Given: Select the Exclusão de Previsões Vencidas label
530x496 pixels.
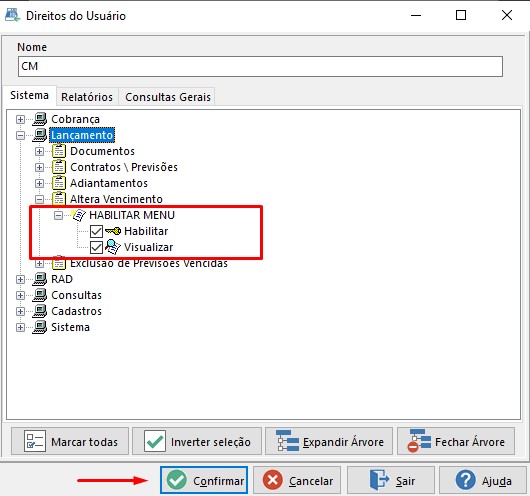Looking at the screenshot, I should click(x=149, y=263).
